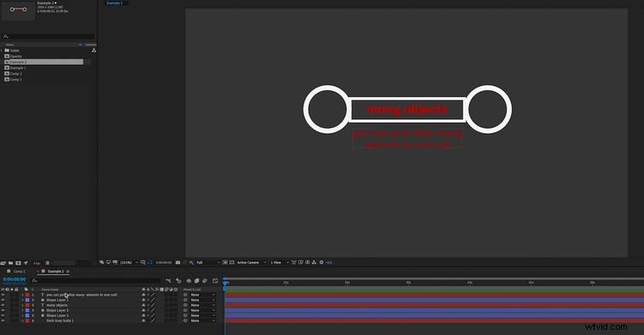Screen dimensions: 644x335
Task: Expand properties of layer 2 shape layer
Action: pyautogui.click(x=22, y=300)
